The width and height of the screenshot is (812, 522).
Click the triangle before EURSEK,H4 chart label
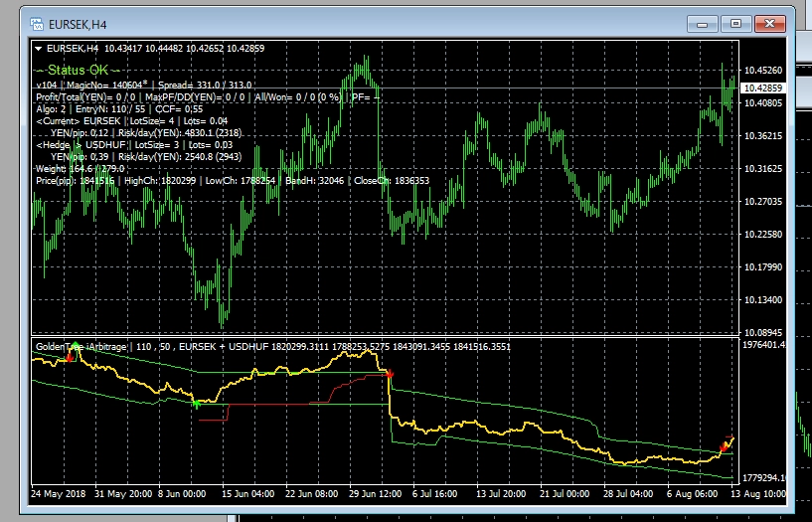[39, 48]
